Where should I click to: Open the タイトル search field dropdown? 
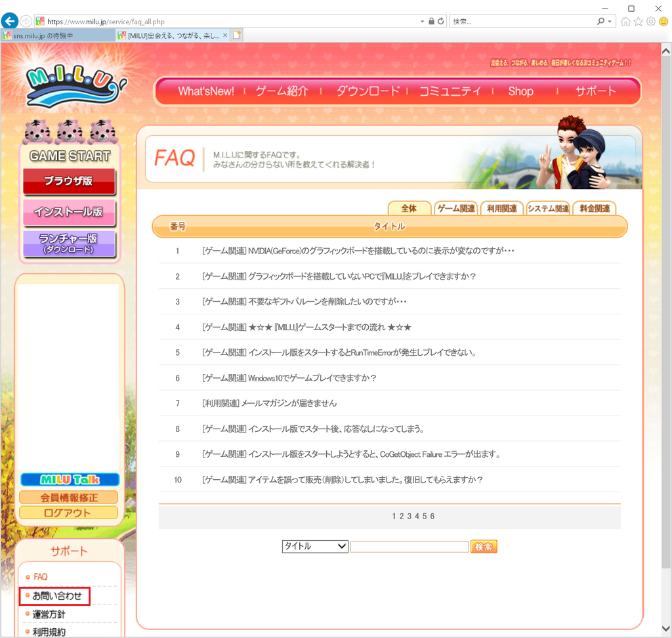coord(315,546)
